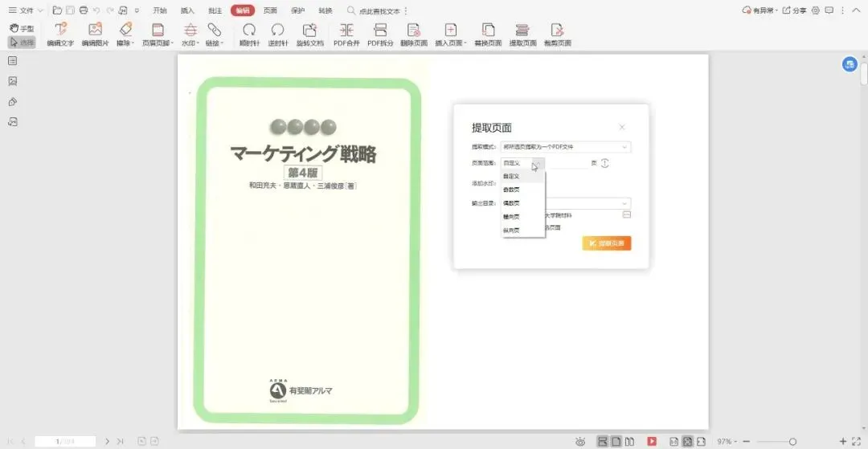The height and width of the screenshot is (449, 868).
Task: Switch to two-page layout in status bar
Action: (x=629, y=441)
